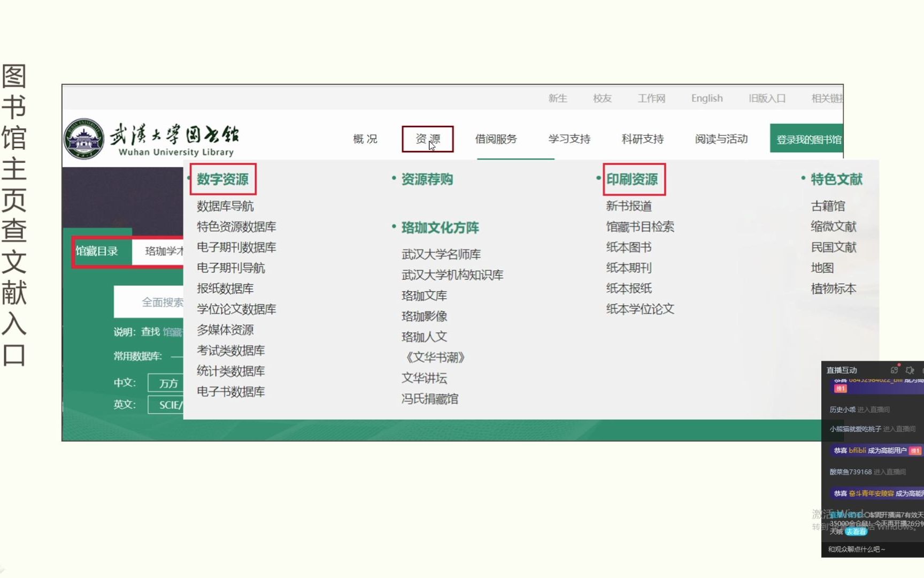Image resolution: width=924 pixels, height=578 pixels.
Task: Open 纸本学位论文 link
Action: [x=640, y=309]
